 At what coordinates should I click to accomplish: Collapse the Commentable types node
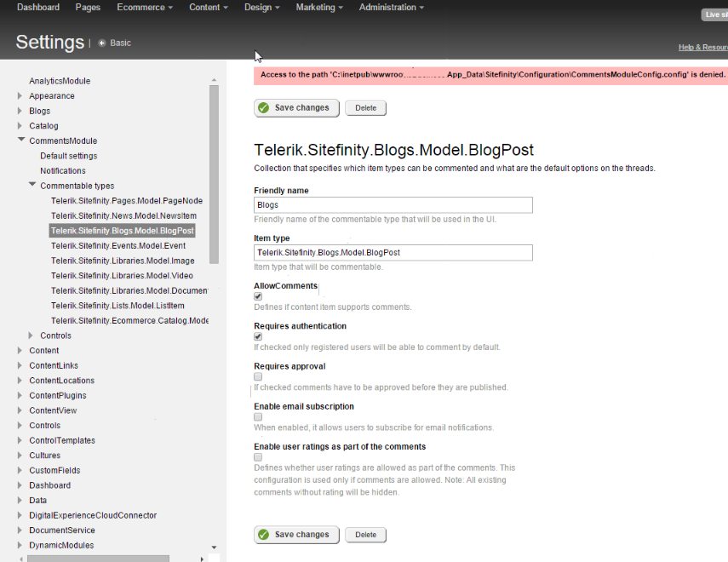click(x=32, y=185)
